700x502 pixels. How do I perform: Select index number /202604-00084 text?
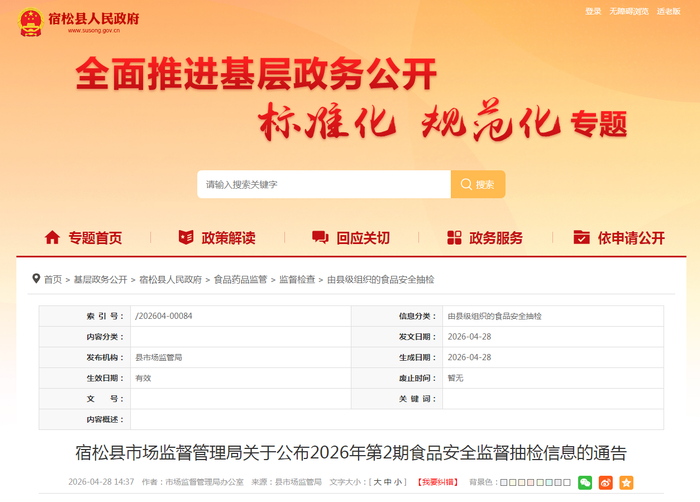tap(164, 316)
